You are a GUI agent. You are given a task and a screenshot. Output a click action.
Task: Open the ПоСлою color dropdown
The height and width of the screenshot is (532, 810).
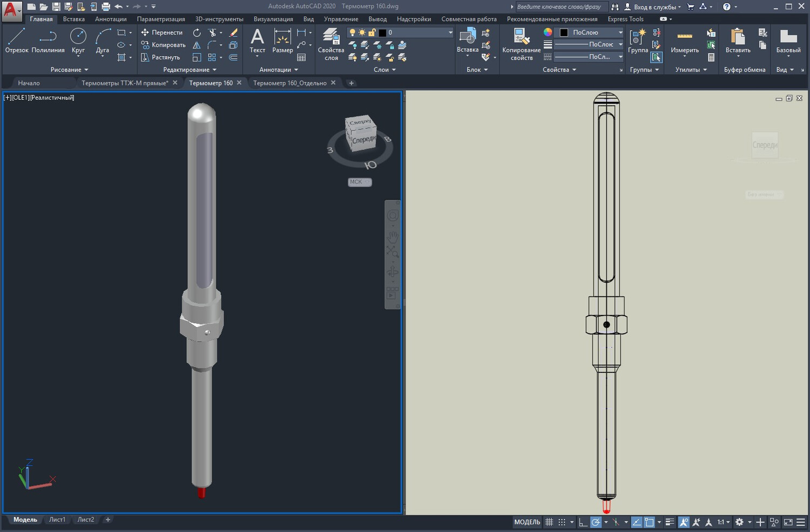click(x=591, y=32)
